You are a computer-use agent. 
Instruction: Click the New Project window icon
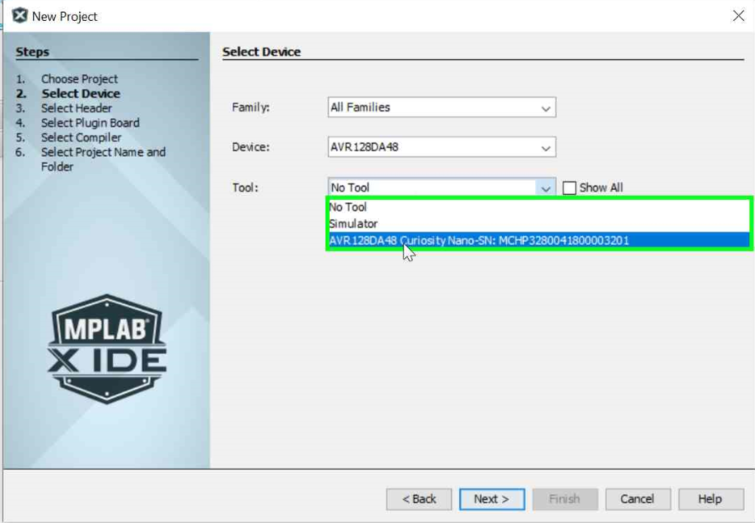click(18, 16)
